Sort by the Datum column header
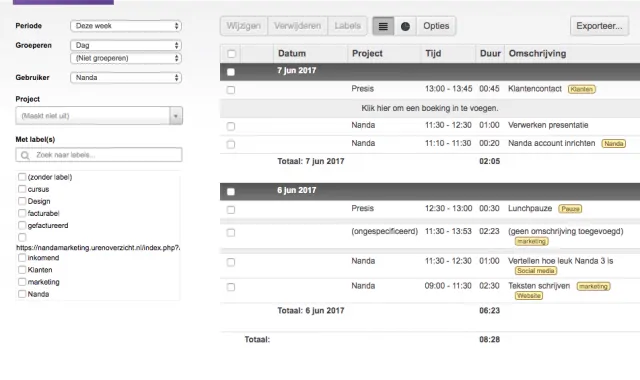 click(x=291, y=53)
